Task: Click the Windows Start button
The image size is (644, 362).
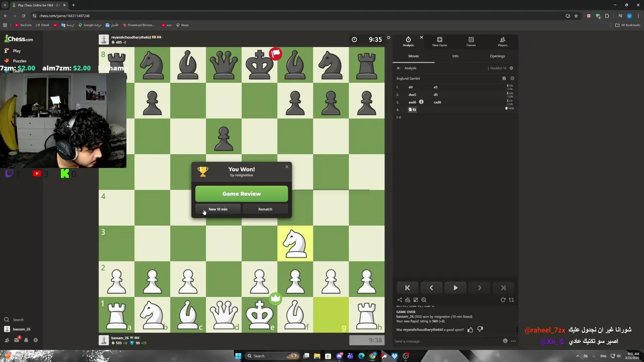Action: click(238, 356)
